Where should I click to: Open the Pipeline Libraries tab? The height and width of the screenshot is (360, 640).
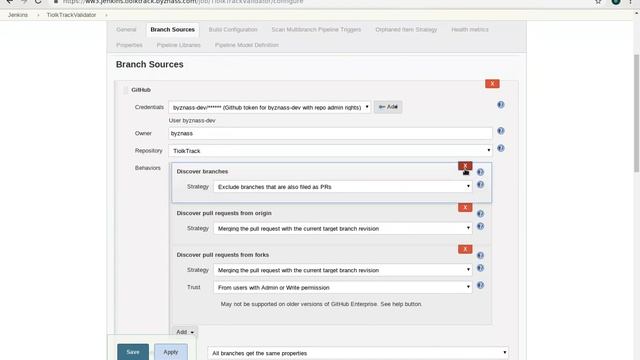coord(179,45)
